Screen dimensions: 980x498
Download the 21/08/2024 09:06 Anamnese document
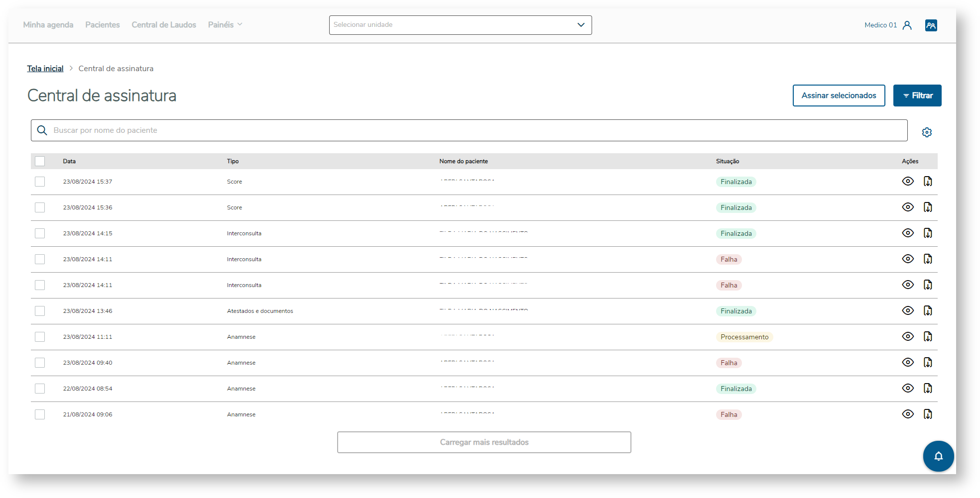pos(928,414)
